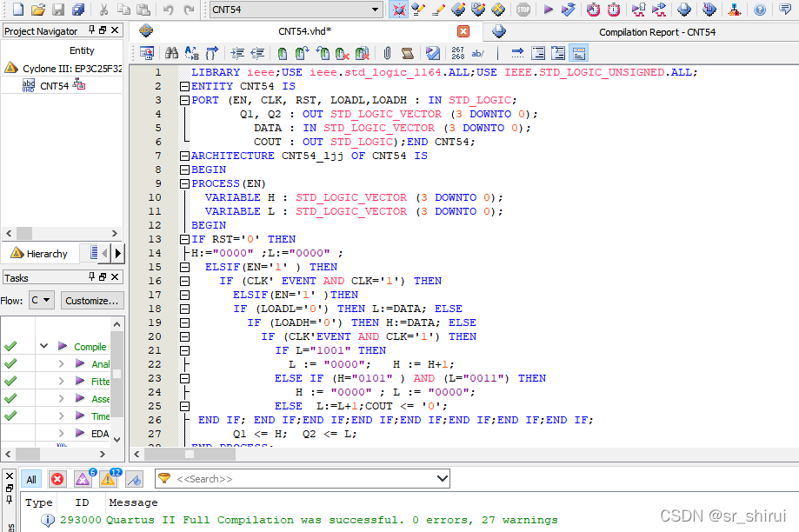Click the Cut scissors icon
The height and width of the screenshot is (532, 799).
click(104, 10)
